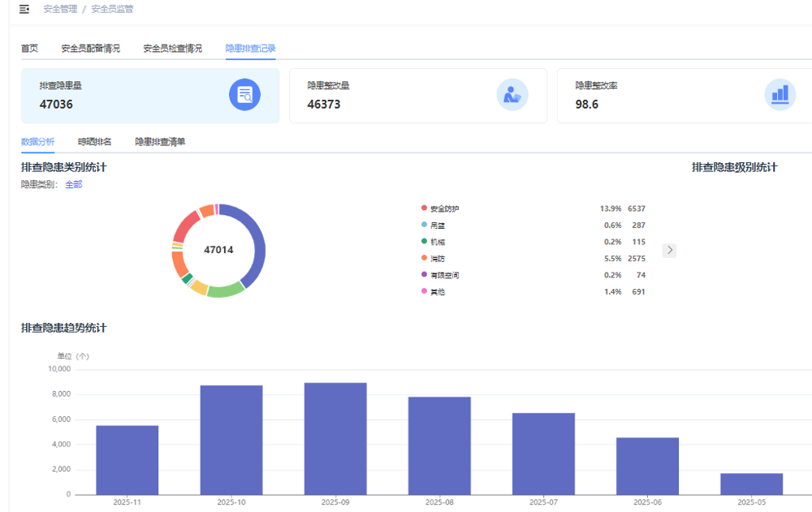Click the 2025-11 bar in trend chart
Screen dimensions: 812x512
pos(127,460)
